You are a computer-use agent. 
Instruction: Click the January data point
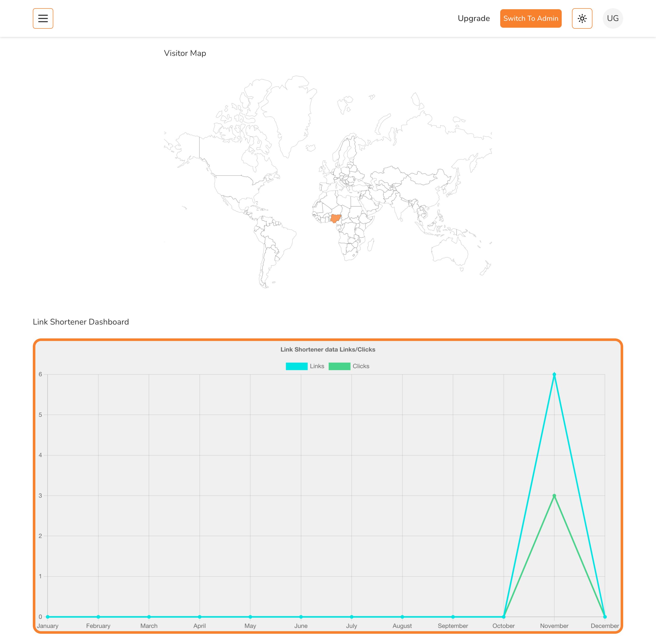click(x=48, y=617)
